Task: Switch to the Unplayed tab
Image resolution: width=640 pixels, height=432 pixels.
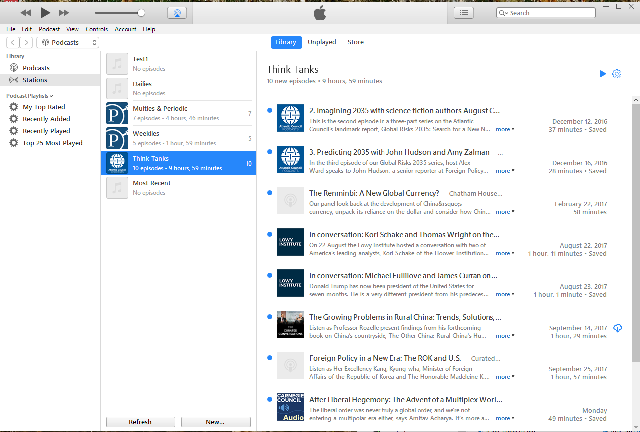Action: (321, 43)
